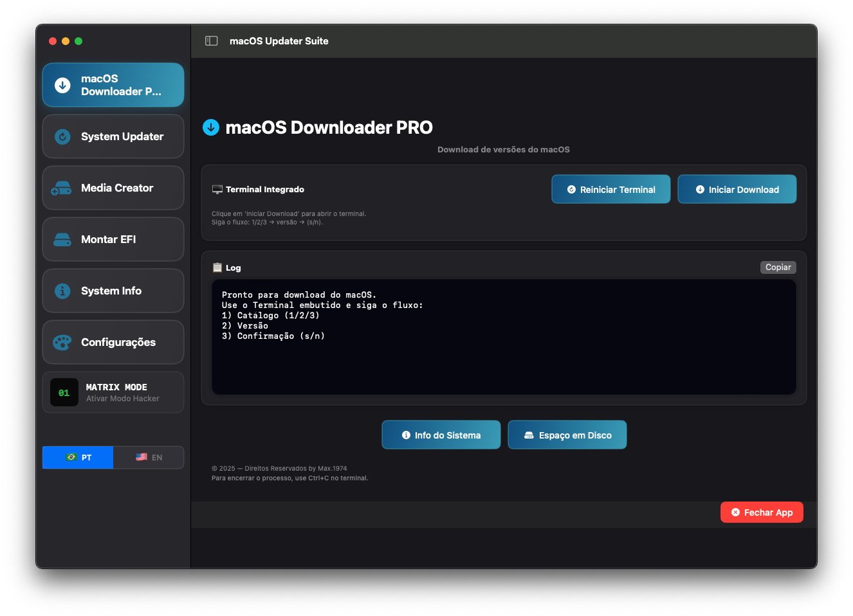The height and width of the screenshot is (616, 853).
Task: Open the System Updater section
Action: tap(113, 136)
